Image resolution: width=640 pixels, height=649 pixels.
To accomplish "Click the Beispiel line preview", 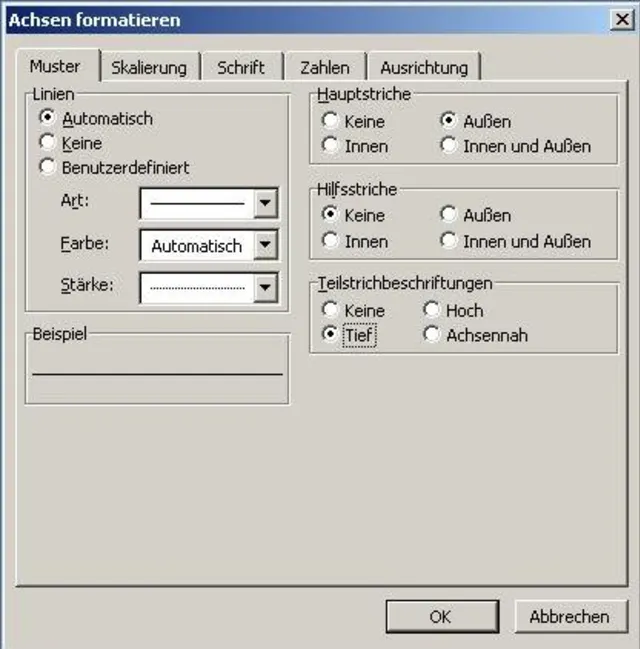I will pyautogui.click(x=157, y=374).
